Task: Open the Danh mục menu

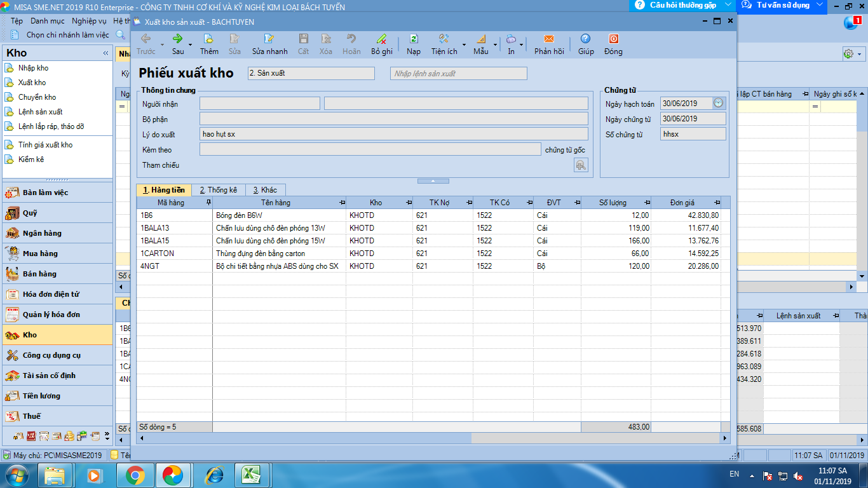Action: 48,21
